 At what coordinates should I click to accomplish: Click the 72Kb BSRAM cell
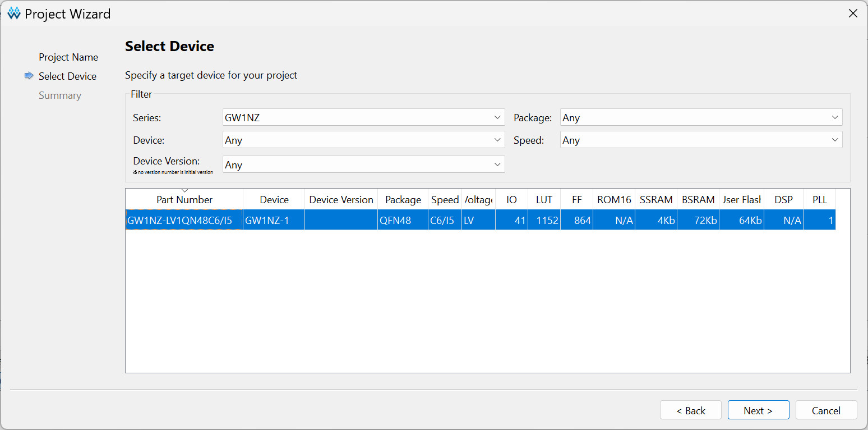698,220
